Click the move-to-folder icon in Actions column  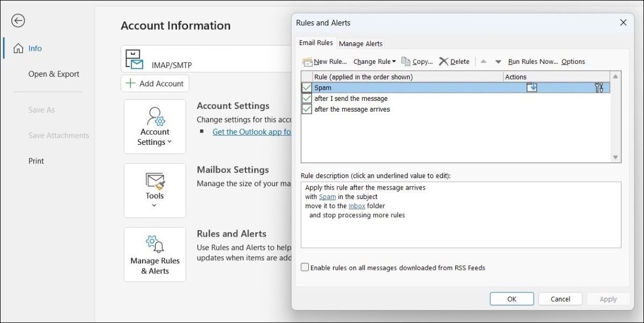tap(531, 87)
